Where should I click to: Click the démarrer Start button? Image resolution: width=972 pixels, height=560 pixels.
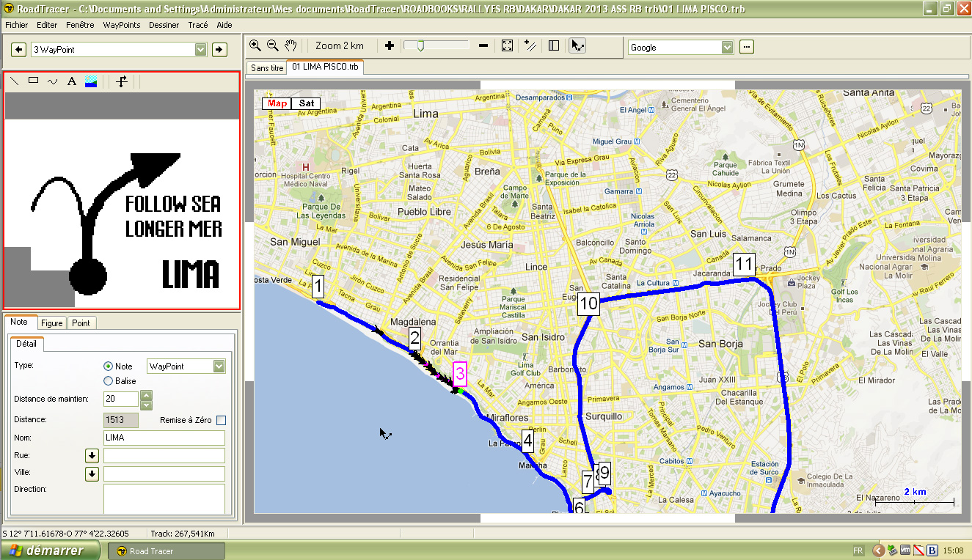tap(50, 550)
